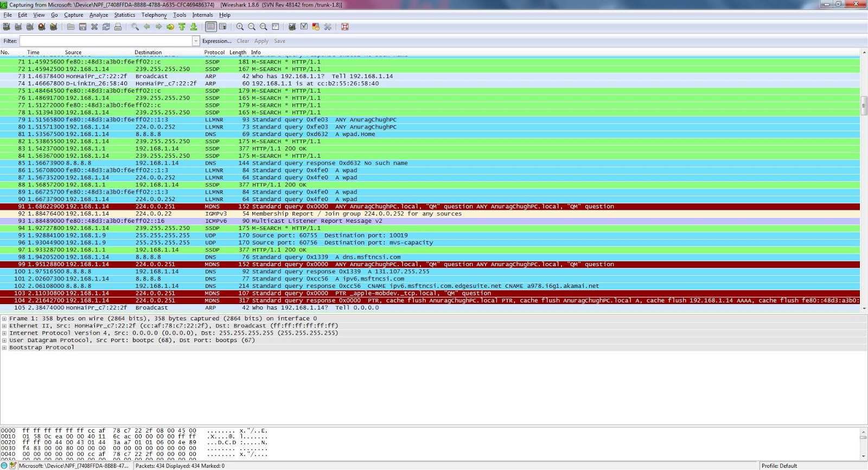Open the Edit menu

click(22, 15)
